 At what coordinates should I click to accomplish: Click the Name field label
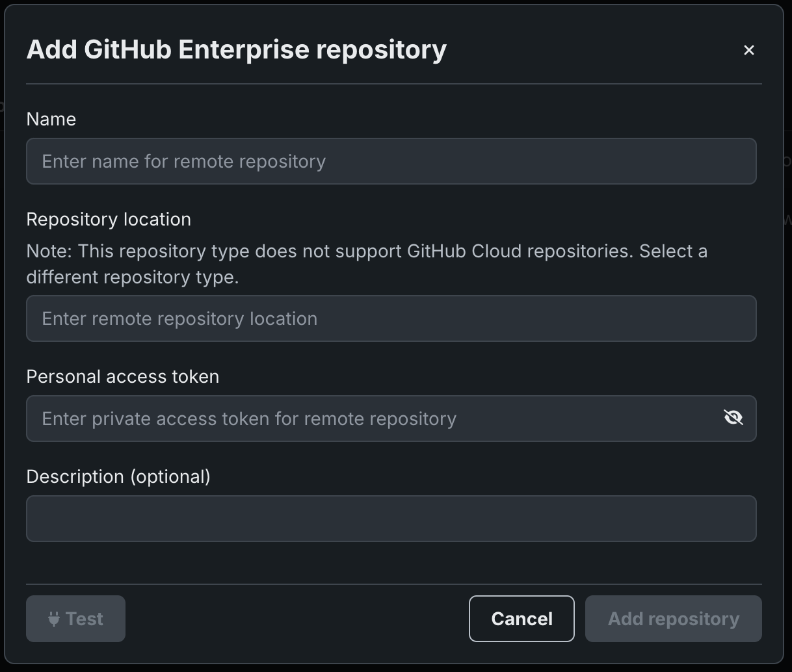point(51,119)
